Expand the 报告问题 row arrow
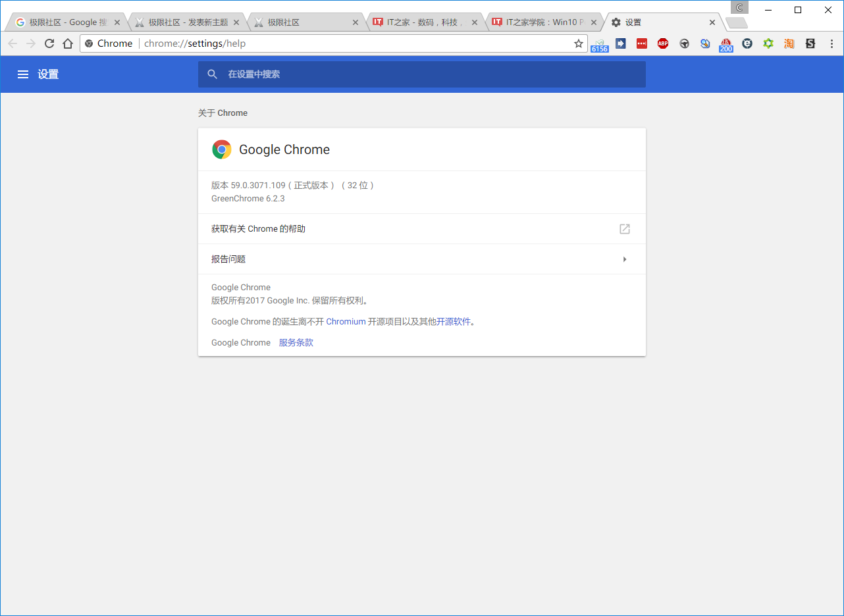This screenshot has width=844, height=616. 625,259
